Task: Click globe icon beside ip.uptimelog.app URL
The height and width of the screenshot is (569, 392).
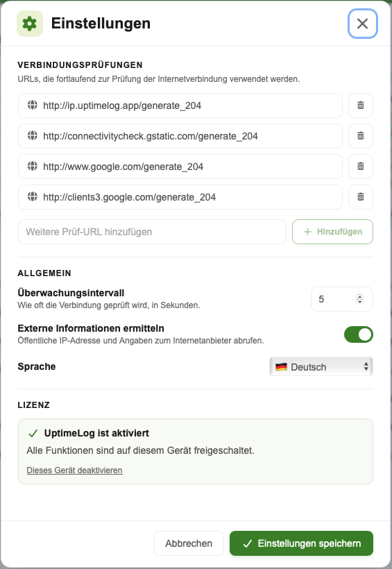Action: (x=33, y=105)
